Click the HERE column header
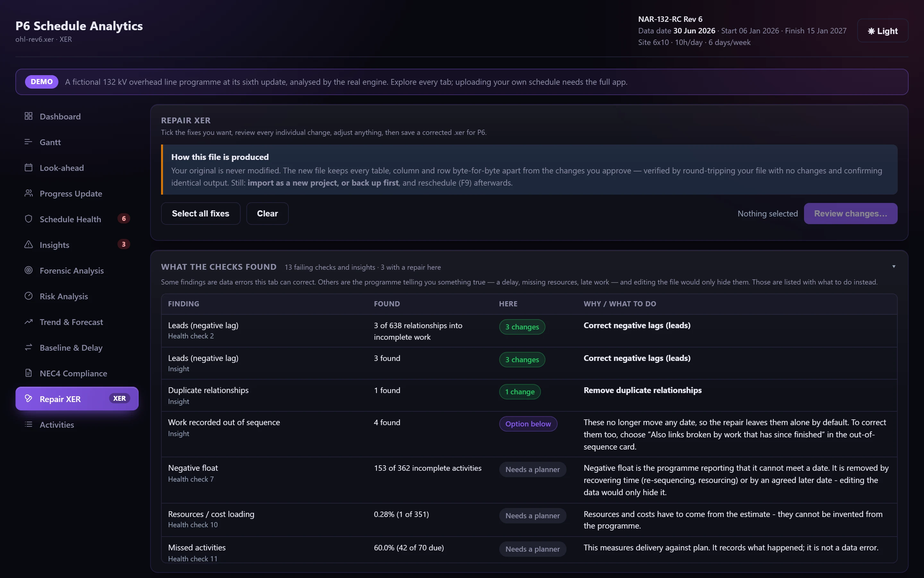This screenshot has width=924, height=578. [508, 303]
